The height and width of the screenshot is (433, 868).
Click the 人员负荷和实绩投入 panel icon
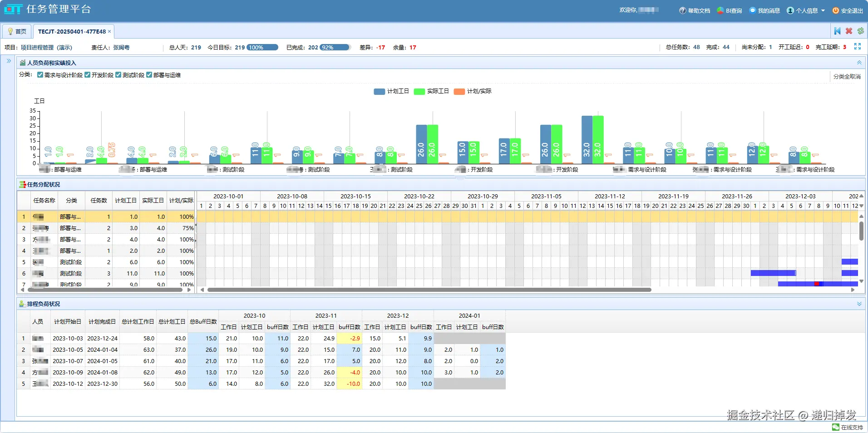(23, 63)
